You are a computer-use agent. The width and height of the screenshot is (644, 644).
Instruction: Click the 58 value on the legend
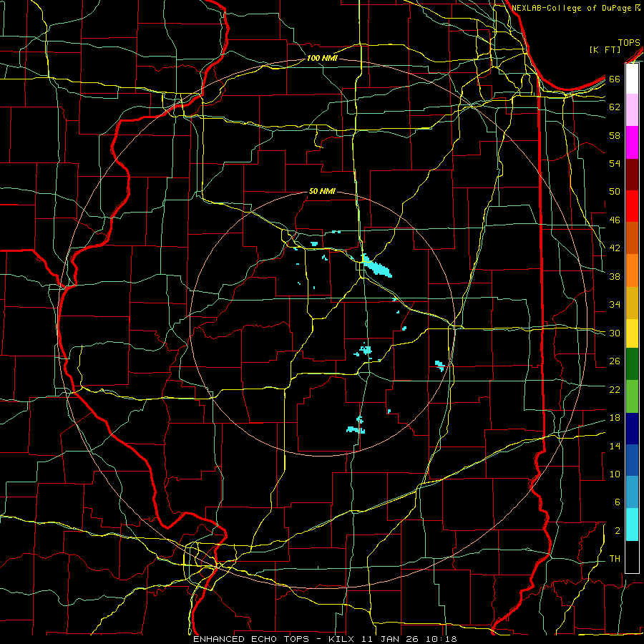615,135
